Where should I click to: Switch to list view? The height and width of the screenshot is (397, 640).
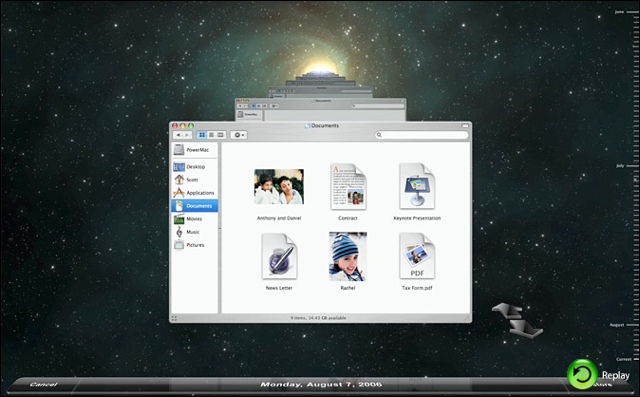pyautogui.click(x=211, y=135)
